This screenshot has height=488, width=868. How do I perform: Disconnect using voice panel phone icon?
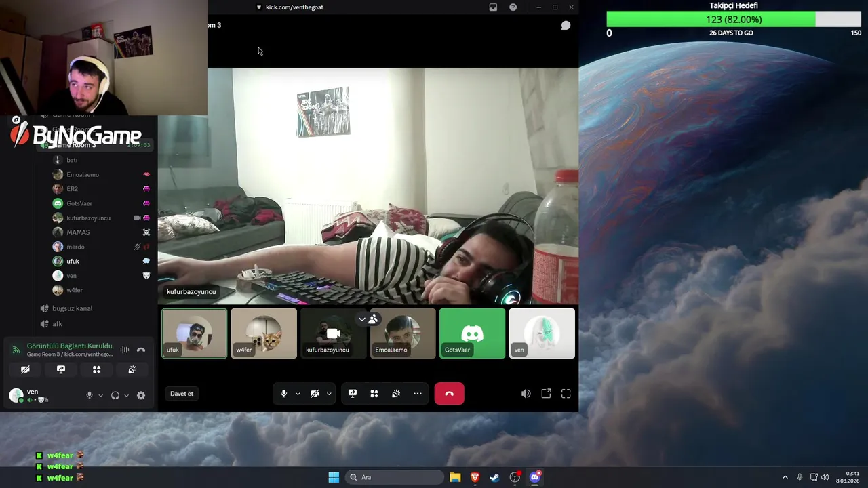tap(141, 350)
